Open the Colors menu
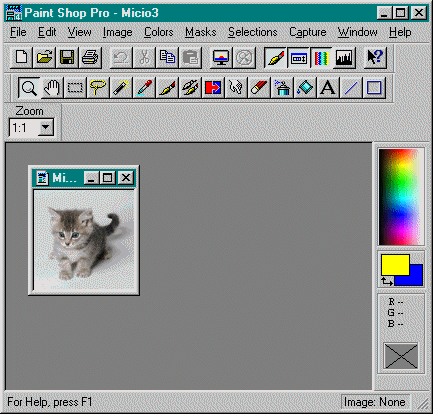This screenshot has width=433, height=414. pyautogui.click(x=159, y=32)
